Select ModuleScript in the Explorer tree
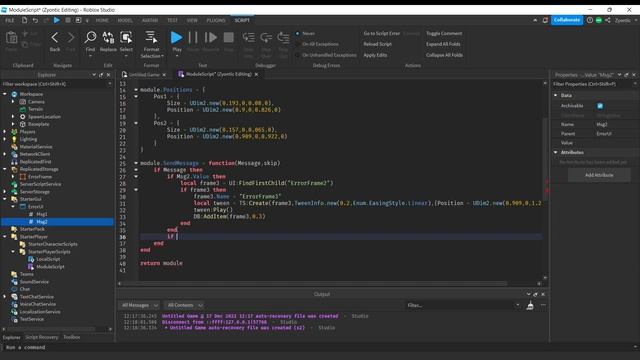This screenshot has height=360, width=640. click(x=50, y=267)
